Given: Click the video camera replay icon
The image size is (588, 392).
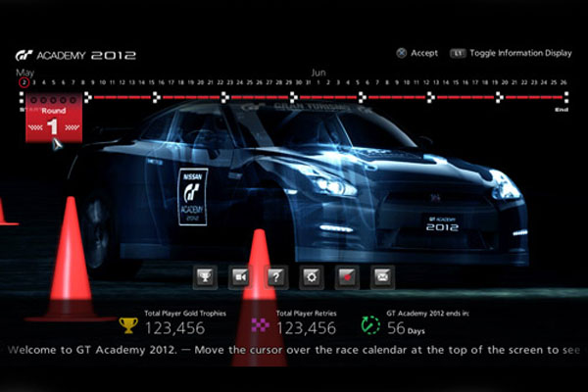Looking at the screenshot, I should [x=241, y=276].
